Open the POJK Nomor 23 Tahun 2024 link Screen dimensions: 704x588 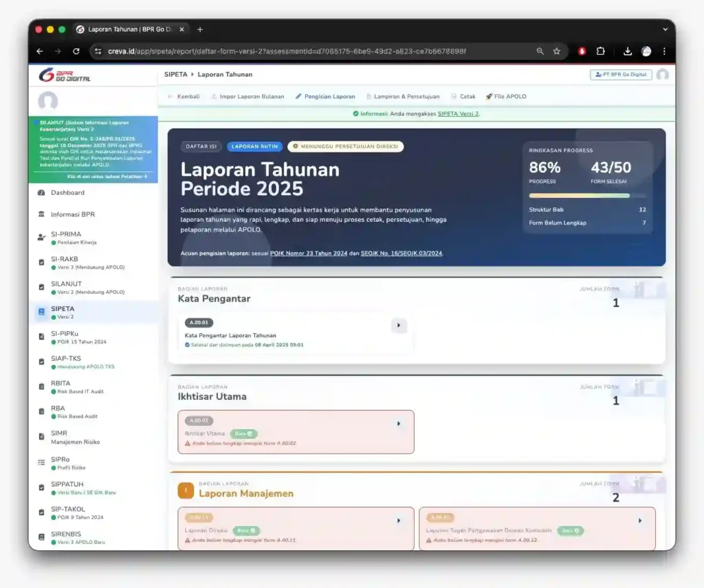308,253
